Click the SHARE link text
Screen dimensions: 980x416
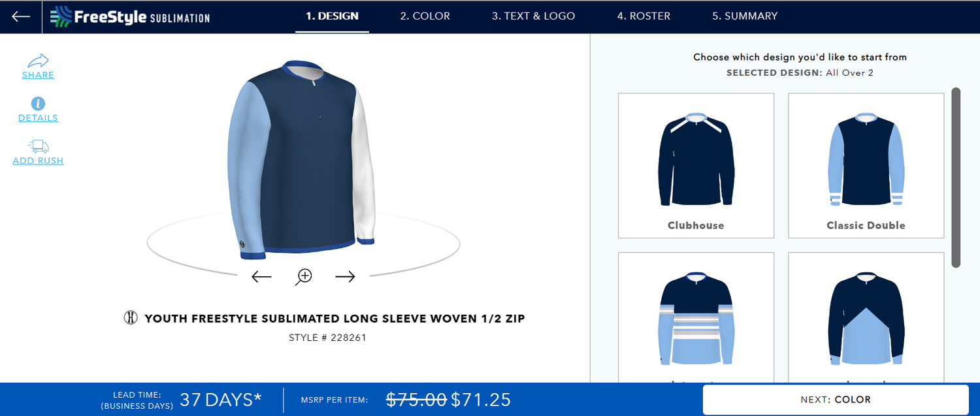38,75
